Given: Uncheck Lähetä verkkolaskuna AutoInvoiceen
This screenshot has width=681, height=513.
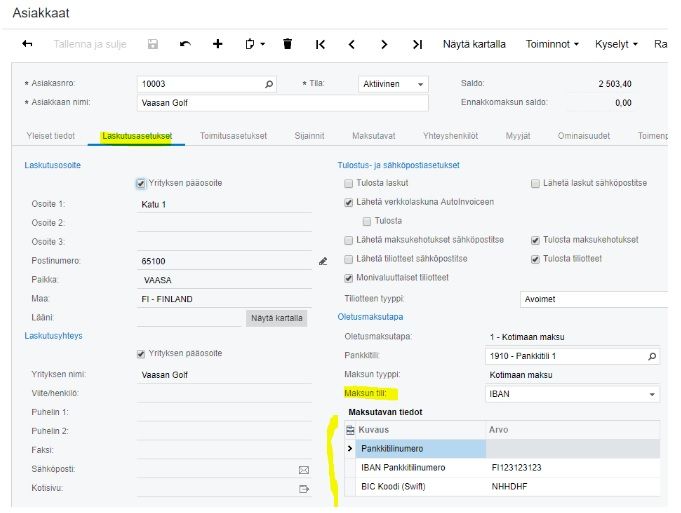Looking at the screenshot, I should pyautogui.click(x=348, y=203).
